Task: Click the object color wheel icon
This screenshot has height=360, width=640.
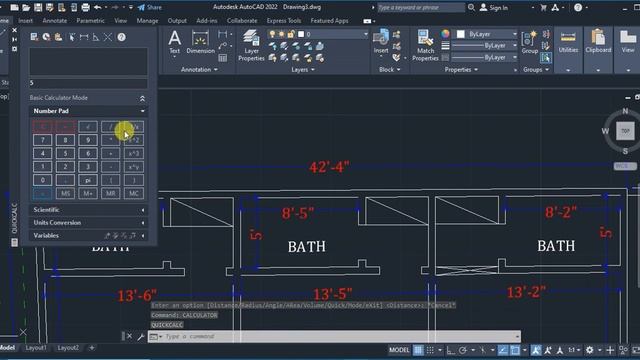Action: pos(445,34)
